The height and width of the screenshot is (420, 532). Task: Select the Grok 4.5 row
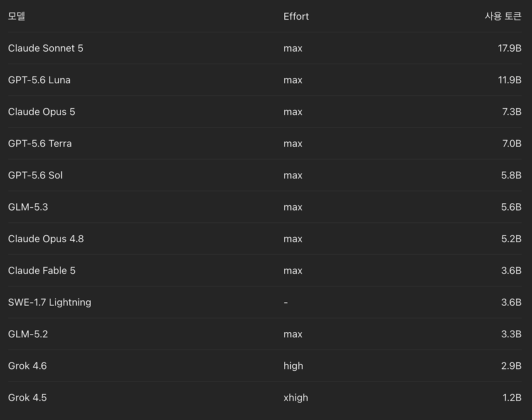265,398
